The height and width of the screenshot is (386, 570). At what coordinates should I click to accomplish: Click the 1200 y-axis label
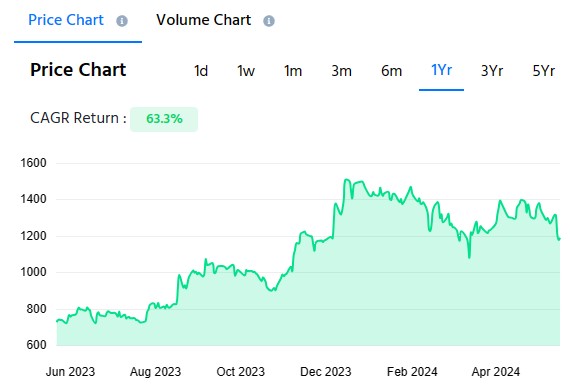33,236
